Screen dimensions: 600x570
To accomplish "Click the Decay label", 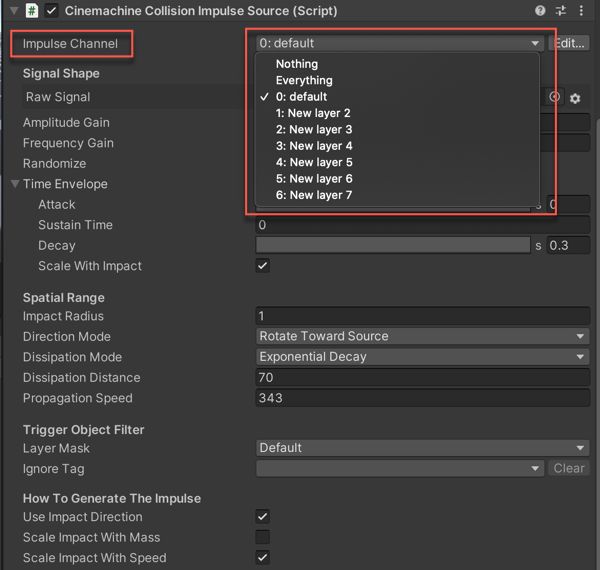I will coord(57,246).
